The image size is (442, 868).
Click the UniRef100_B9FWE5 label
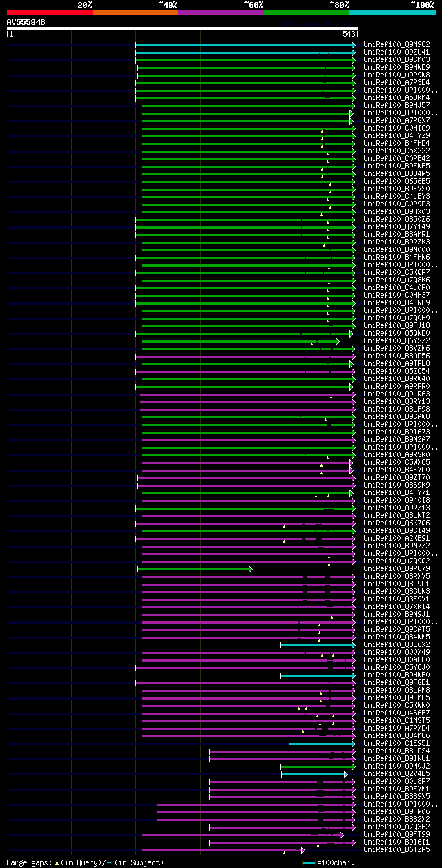[396, 166]
